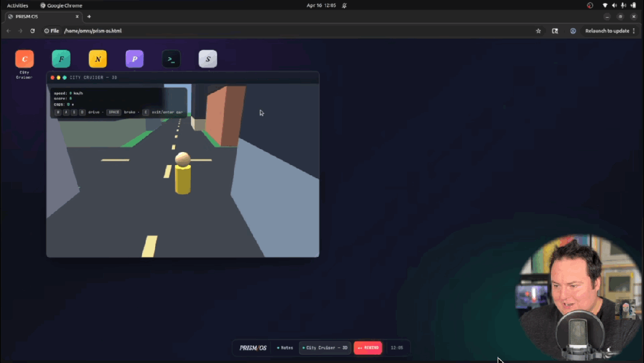The width and height of the screenshot is (644, 363).
Task: Close the City Cruiser window via red dot
Action: pos(53,77)
